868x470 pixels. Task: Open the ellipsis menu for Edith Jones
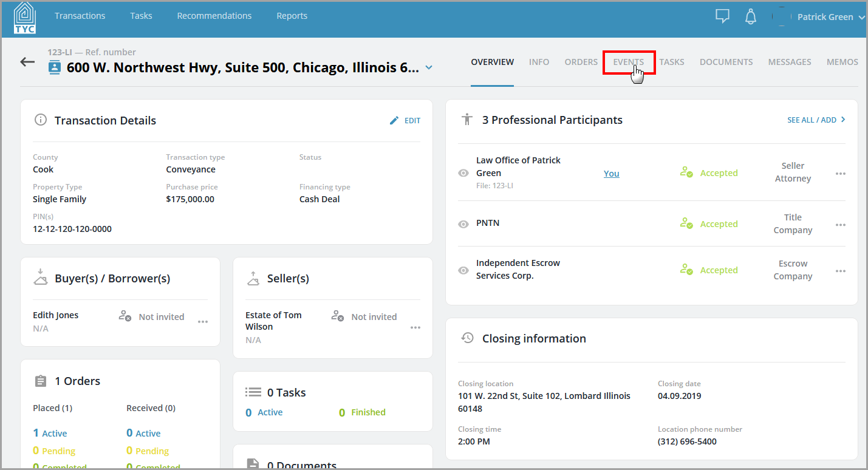click(202, 322)
